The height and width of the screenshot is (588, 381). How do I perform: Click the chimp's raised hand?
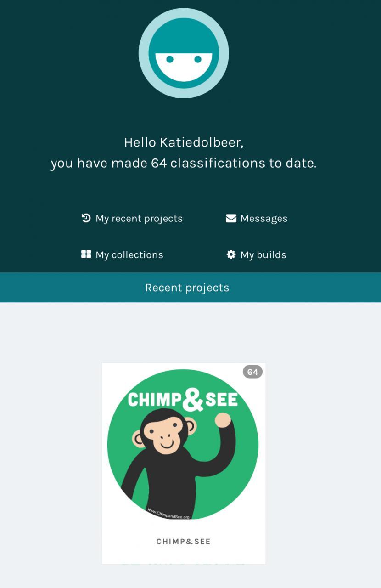point(223,419)
